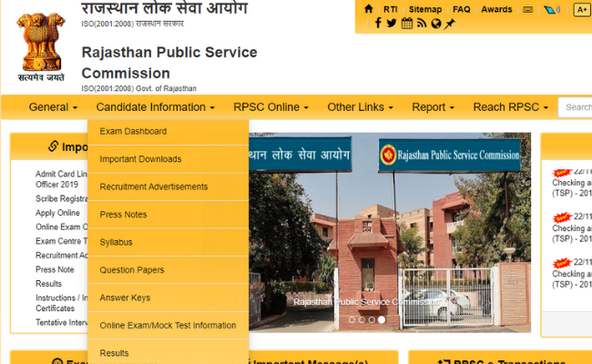Image resolution: width=592 pixels, height=364 pixels.
Task: Click into the Search input field
Action: (x=576, y=107)
